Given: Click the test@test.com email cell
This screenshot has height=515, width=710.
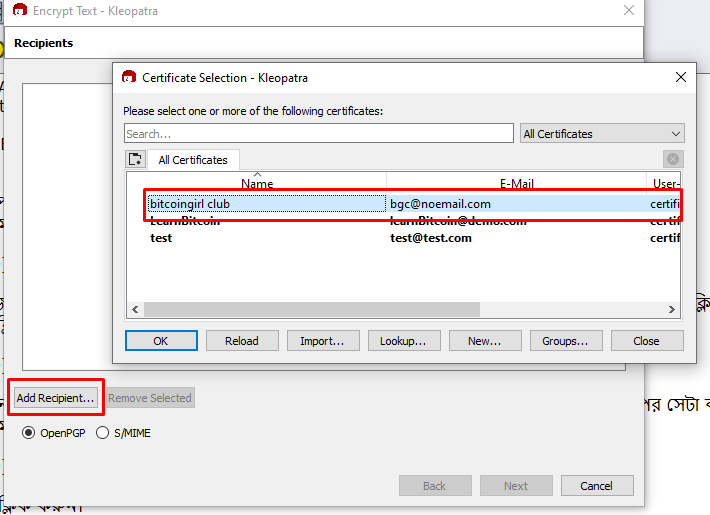Looking at the screenshot, I should [431, 238].
